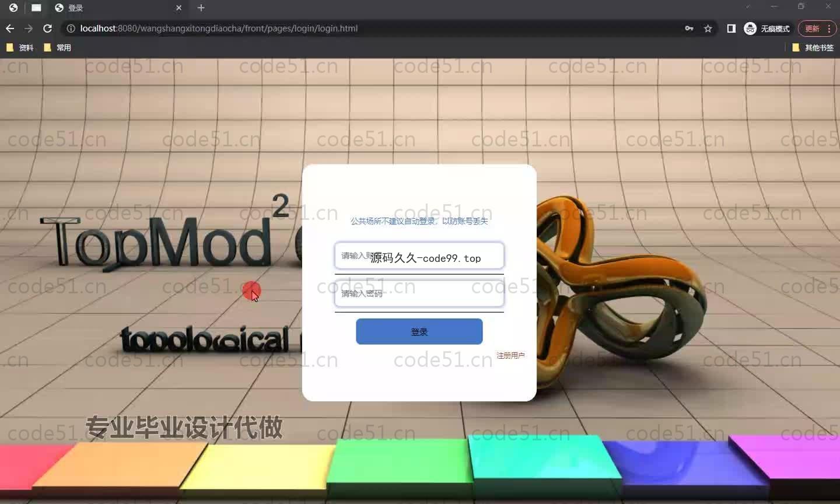Click the incognito mode 无痕模式 indicator

(767, 29)
